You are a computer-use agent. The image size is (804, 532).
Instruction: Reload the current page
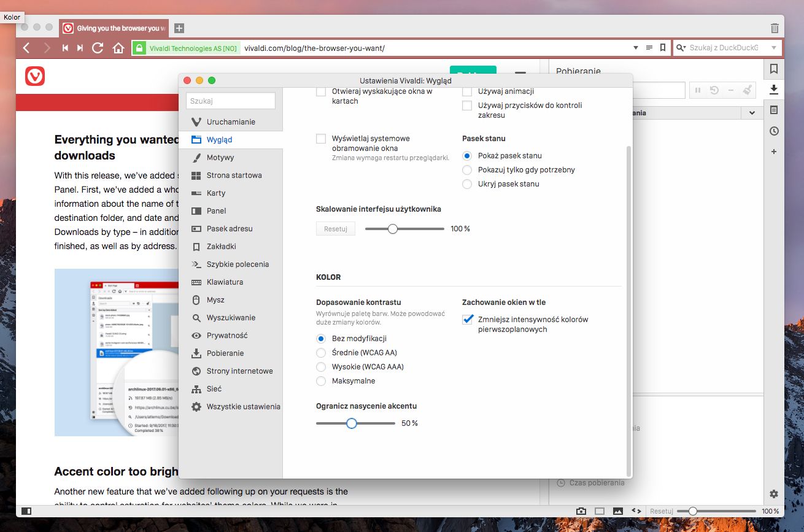[x=98, y=48]
